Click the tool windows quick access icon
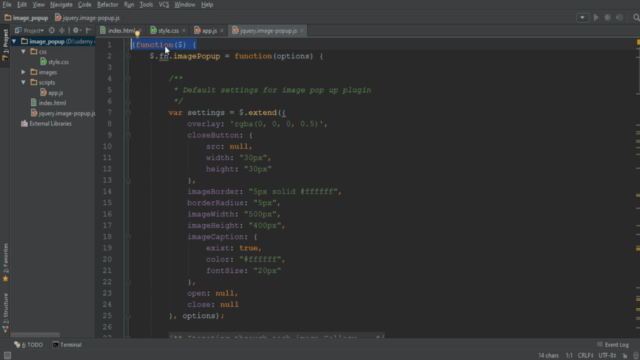640x360 pixels. [x=7, y=356]
